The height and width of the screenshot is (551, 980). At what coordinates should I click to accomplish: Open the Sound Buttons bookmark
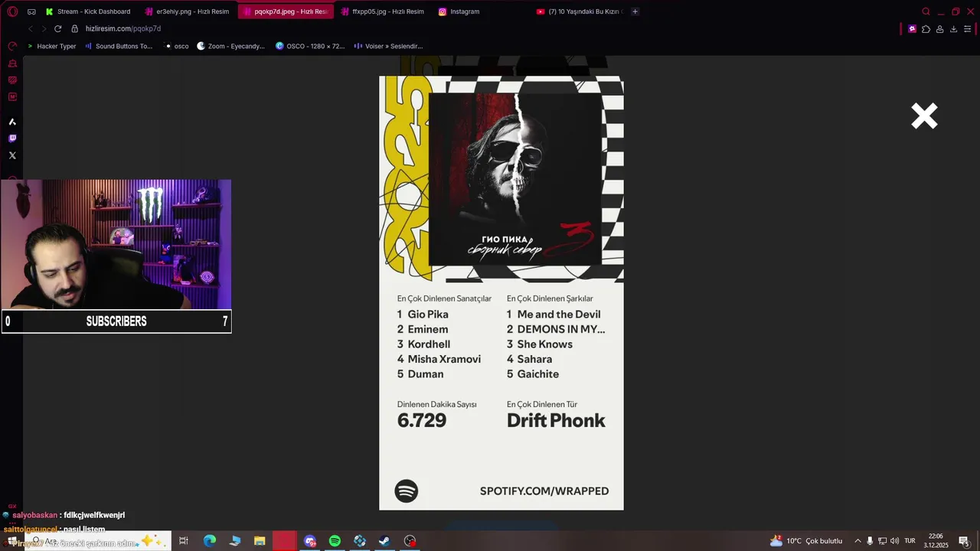[x=119, y=46]
